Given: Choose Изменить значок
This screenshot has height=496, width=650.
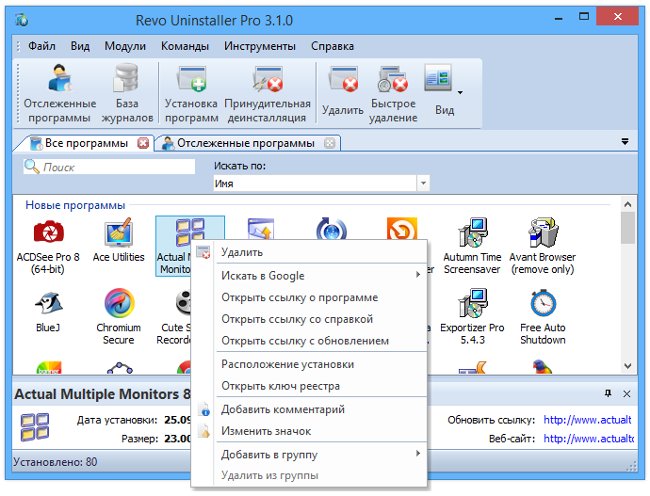Looking at the screenshot, I should (x=309, y=431).
